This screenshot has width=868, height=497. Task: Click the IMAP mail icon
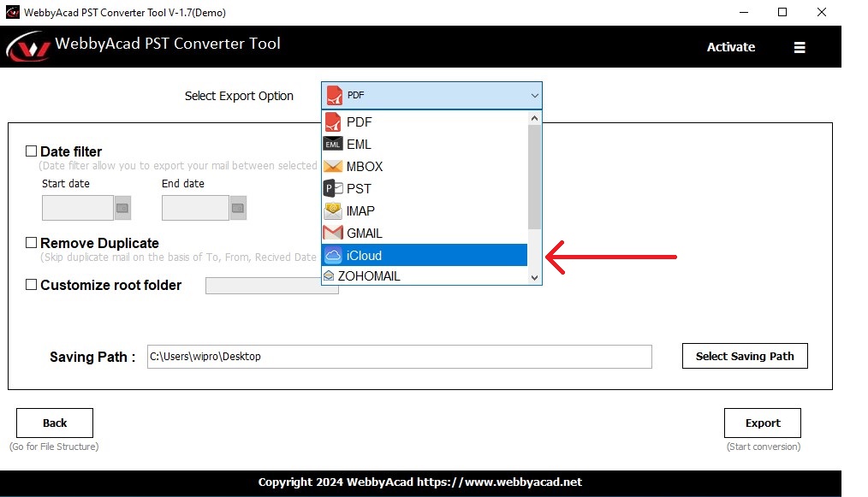[333, 211]
